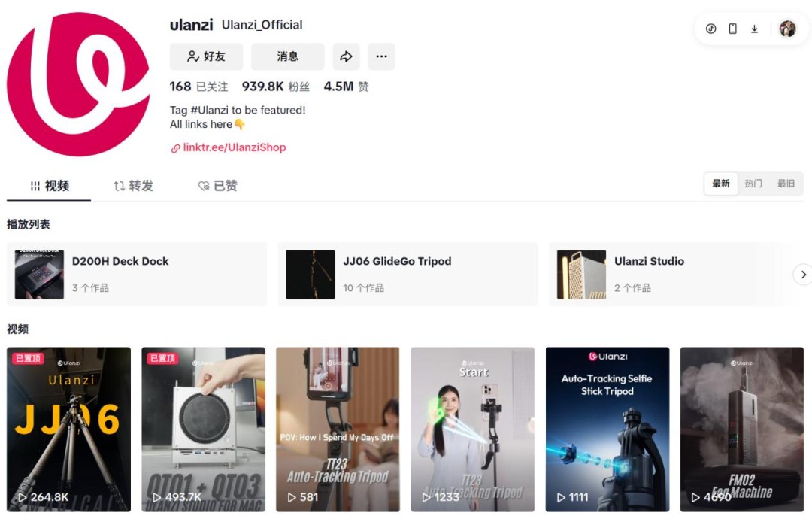Expand playlists with the right chevron arrow

point(803,275)
